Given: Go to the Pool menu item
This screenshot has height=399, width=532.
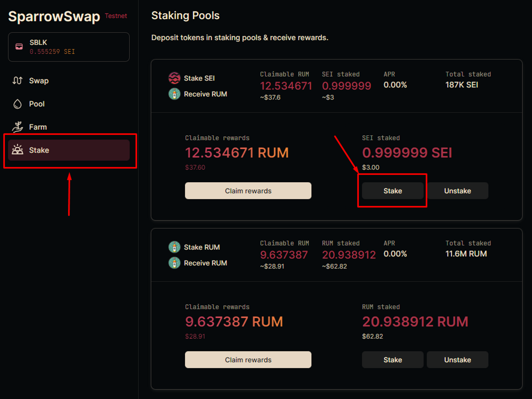Looking at the screenshot, I should click(x=37, y=104).
